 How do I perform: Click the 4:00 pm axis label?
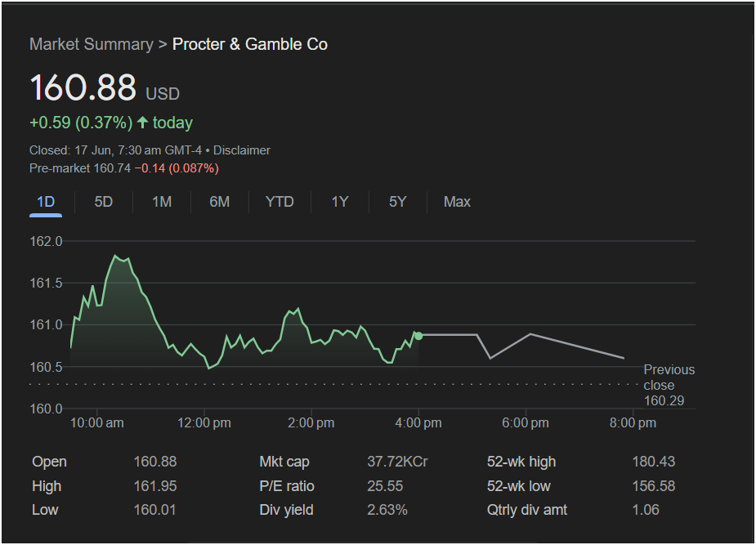tap(418, 423)
